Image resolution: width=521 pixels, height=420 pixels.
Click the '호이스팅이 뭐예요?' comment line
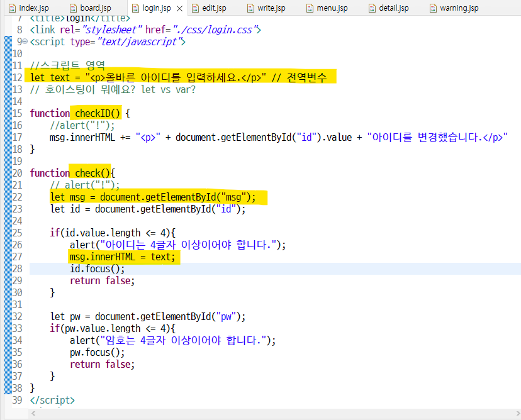pos(113,90)
